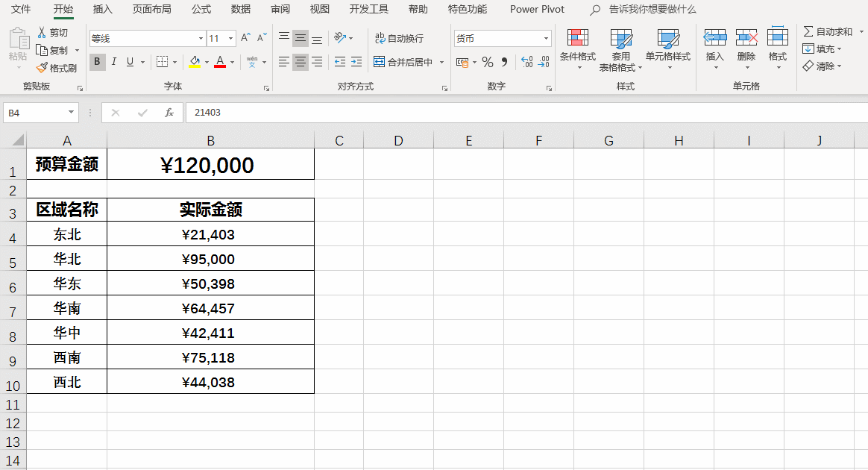This screenshot has height=470, width=868.
Task: Open the font name 等线 dropdown
Action: coord(201,38)
